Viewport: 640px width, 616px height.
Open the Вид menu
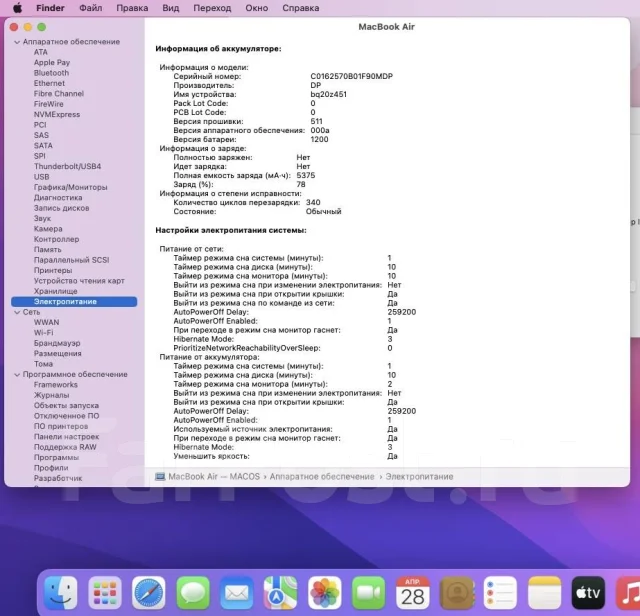pos(171,8)
